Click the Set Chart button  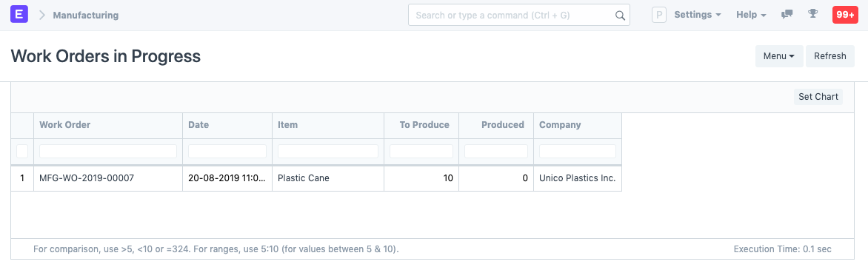[x=818, y=97]
